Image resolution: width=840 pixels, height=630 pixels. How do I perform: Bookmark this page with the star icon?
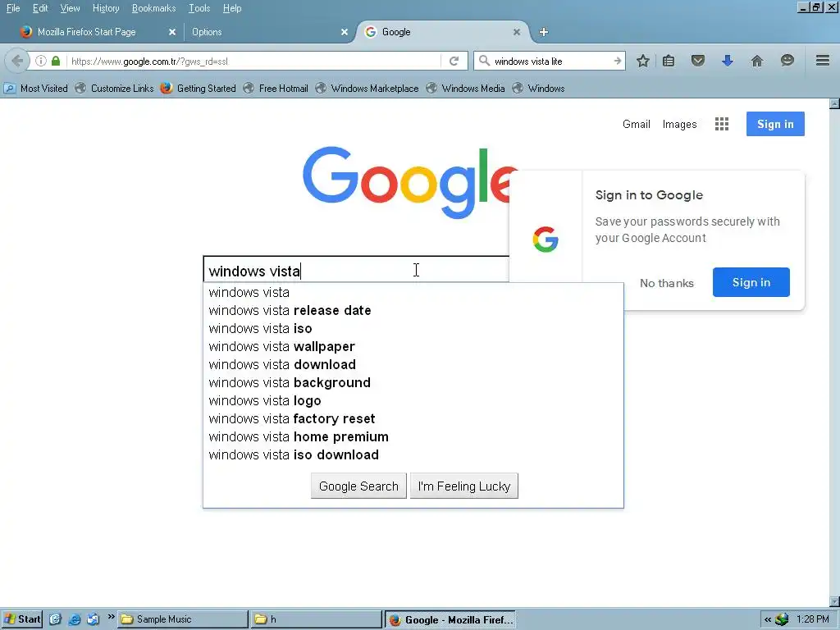point(643,61)
